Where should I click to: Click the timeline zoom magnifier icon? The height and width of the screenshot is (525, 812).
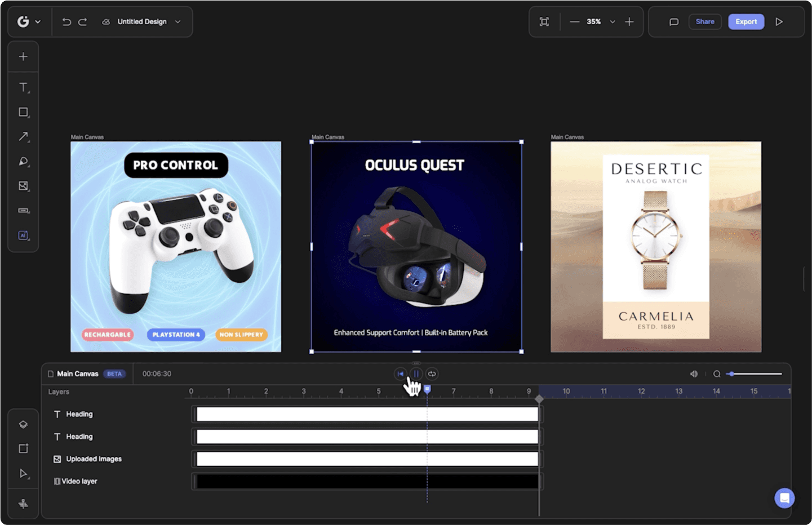pyautogui.click(x=717, y=374)
